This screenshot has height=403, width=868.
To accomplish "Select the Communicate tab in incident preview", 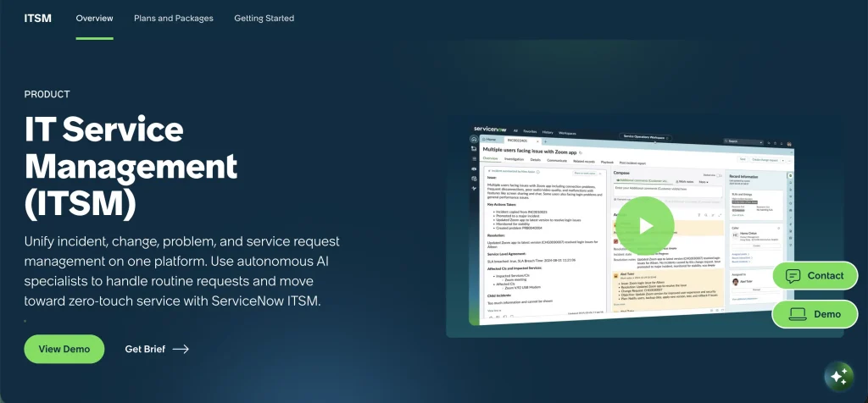I will tap(557, 161).
